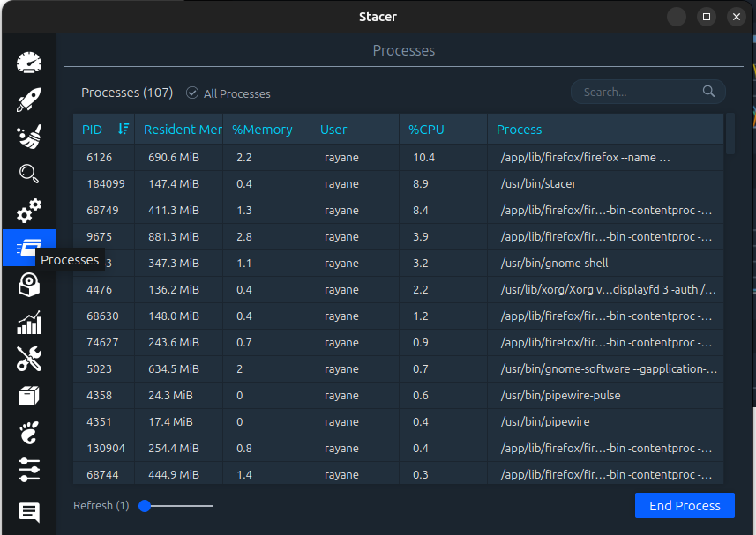756x535 pixels.
Task: Open Feedback speech bubble icon
Action: [x=29, y=512]
